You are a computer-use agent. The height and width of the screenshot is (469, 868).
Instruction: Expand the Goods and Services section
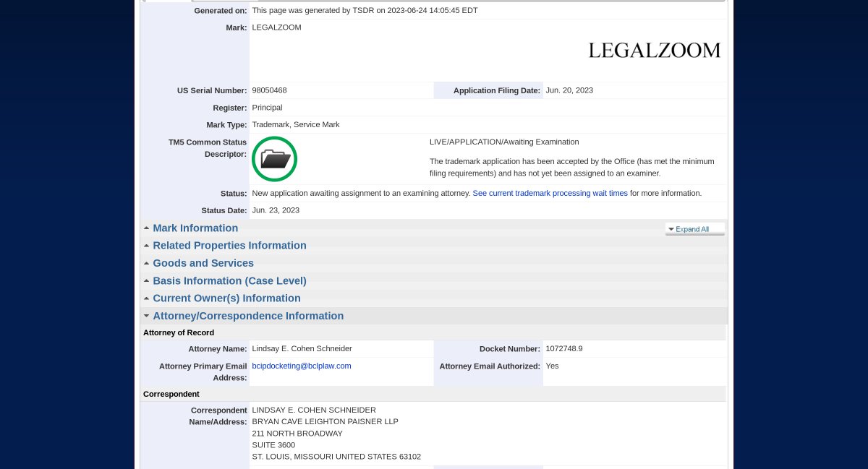203,263
